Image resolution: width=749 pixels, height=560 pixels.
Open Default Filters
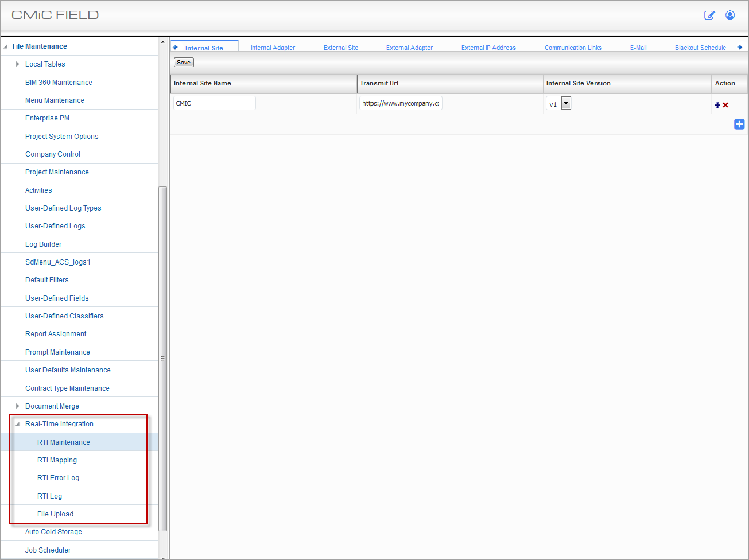pyautogui.click(x=47, y=280)
